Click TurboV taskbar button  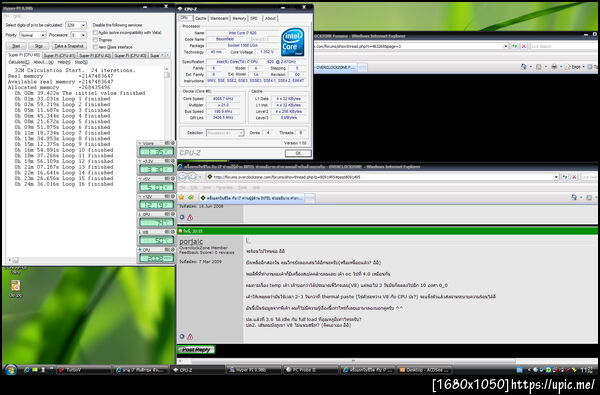[84, 370]
